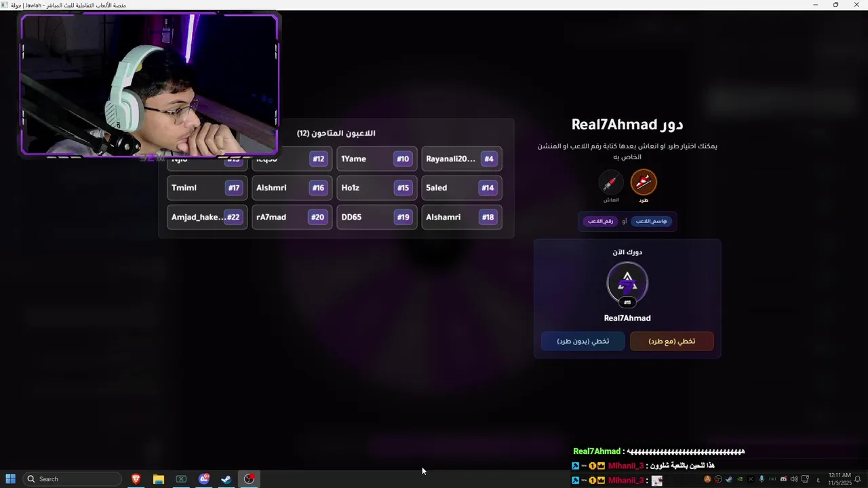Image resolution: width=868 pixels, height=488 pixels.
Task: Click the Real7Ahmad player avatar
Action: pyautogui.click(x=627, y=283)
